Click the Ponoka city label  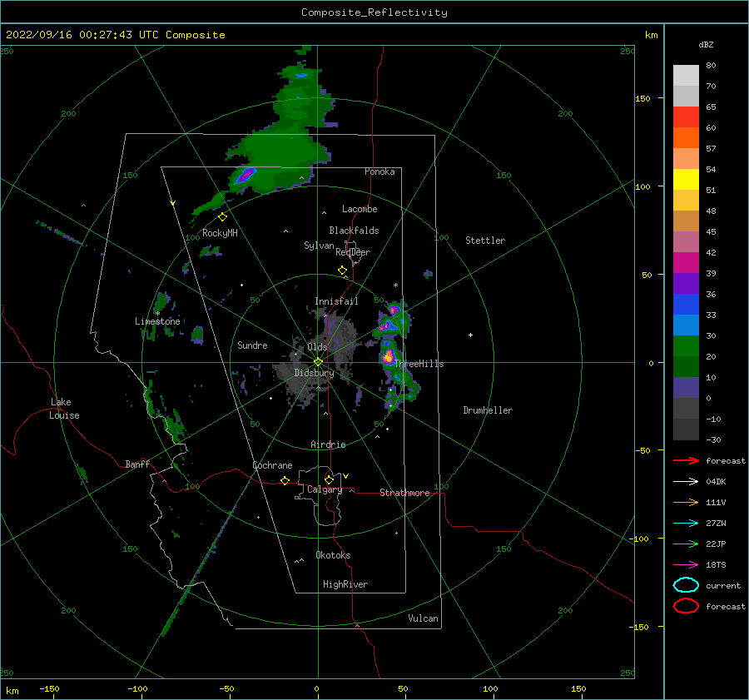379,171
